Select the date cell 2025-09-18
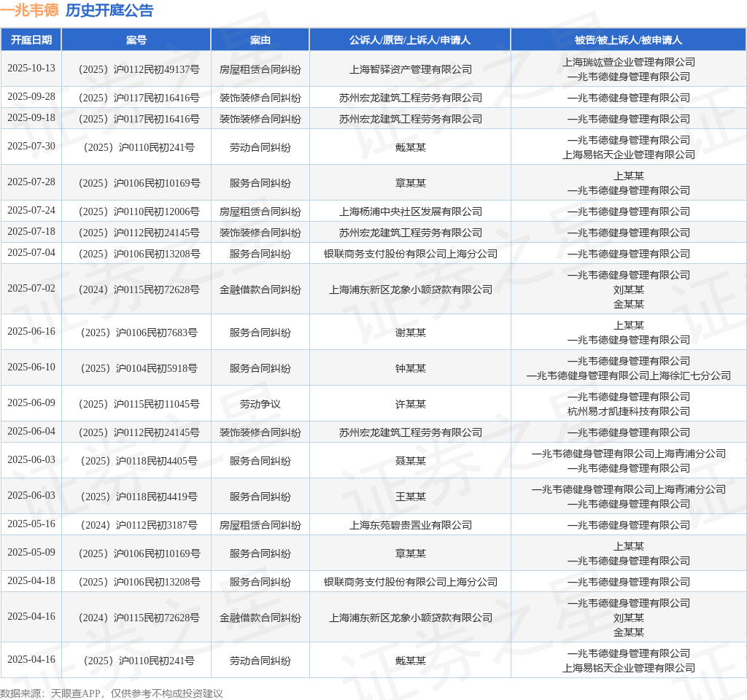 [31, 117]
